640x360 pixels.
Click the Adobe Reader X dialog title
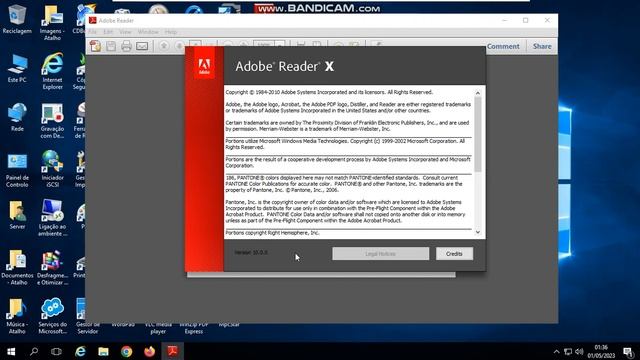[284, 66]
